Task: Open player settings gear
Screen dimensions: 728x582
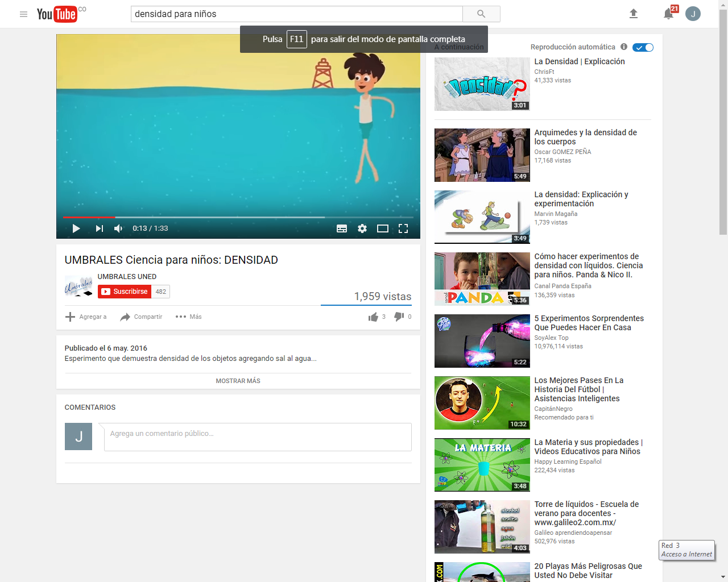Action: [x=362, y=228]
